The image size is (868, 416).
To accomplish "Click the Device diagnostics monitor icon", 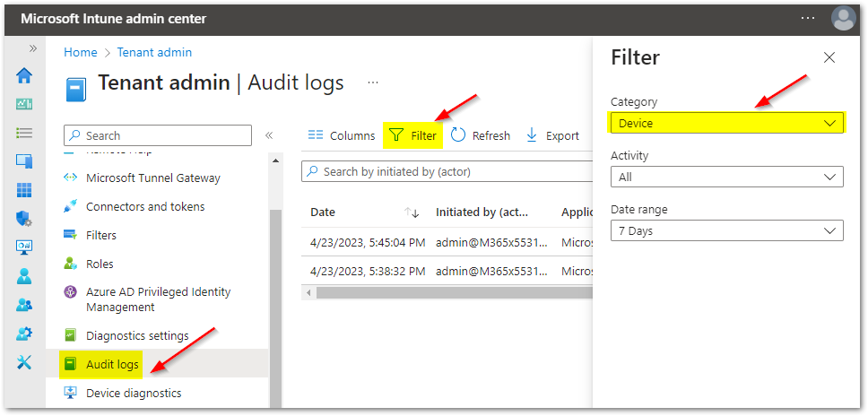I will point(70,393).
